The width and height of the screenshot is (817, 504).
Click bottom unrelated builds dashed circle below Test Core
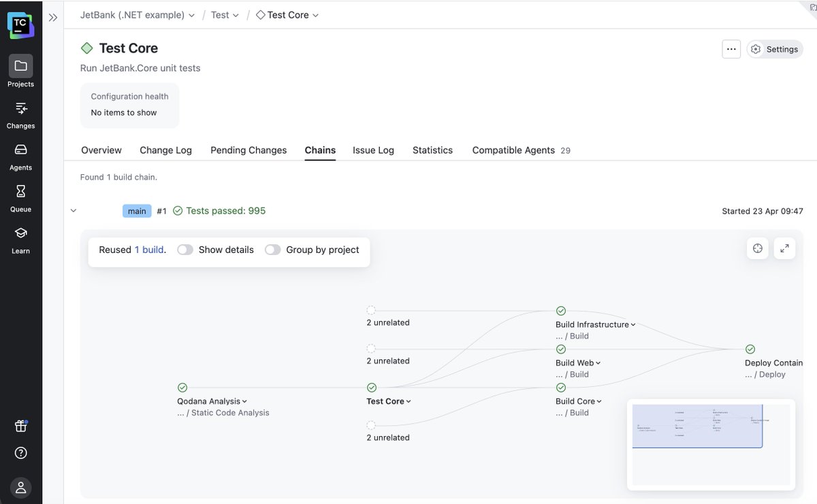coord(371,425)
